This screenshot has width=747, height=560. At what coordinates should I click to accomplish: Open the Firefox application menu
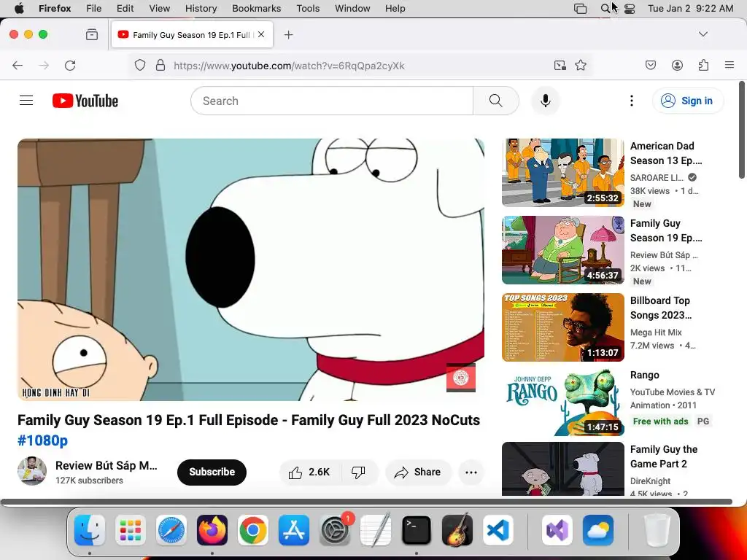729,65
